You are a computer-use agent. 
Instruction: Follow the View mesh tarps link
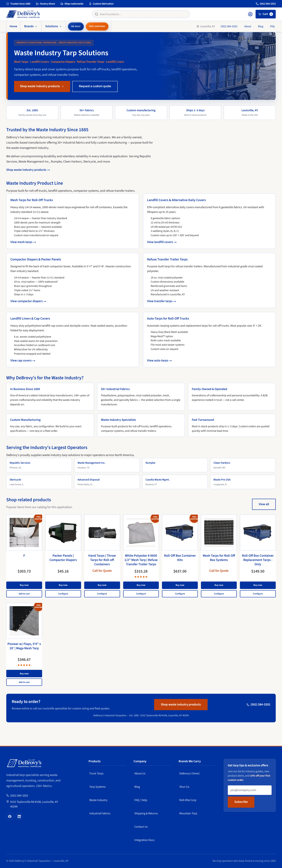click(23, 242)
